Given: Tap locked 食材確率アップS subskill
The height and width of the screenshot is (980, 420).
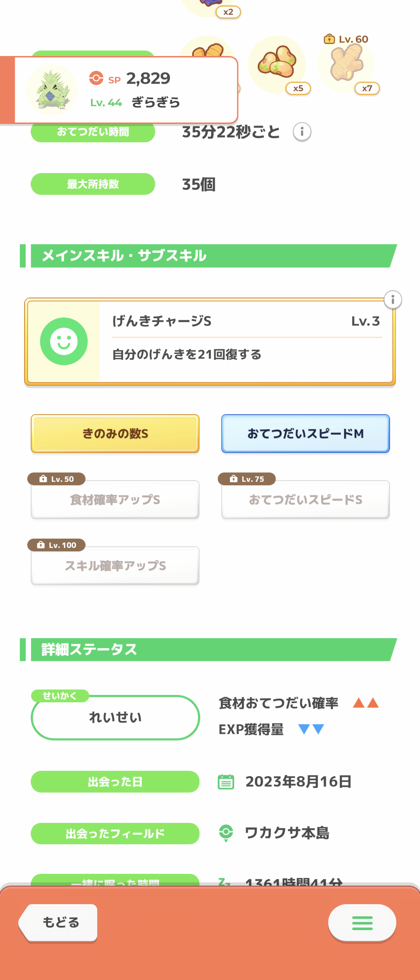Looking at the screenshot, I should click(x=115, y=500).
